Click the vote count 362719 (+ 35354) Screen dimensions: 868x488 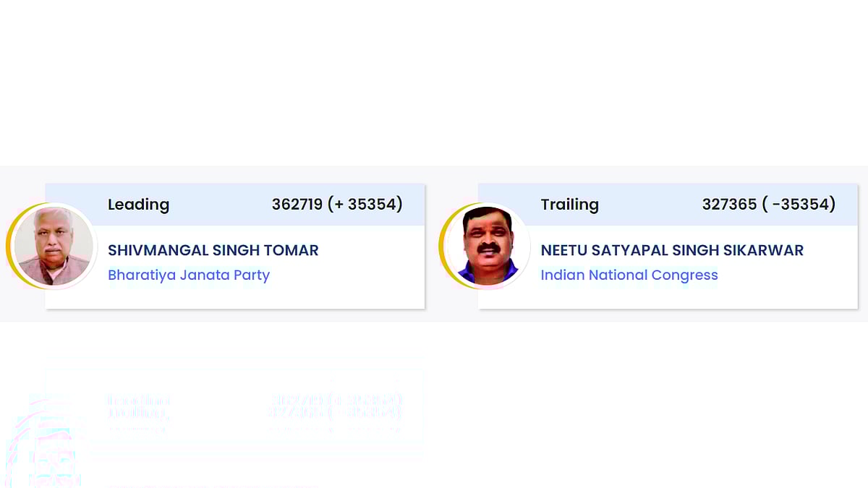[337, 205]
